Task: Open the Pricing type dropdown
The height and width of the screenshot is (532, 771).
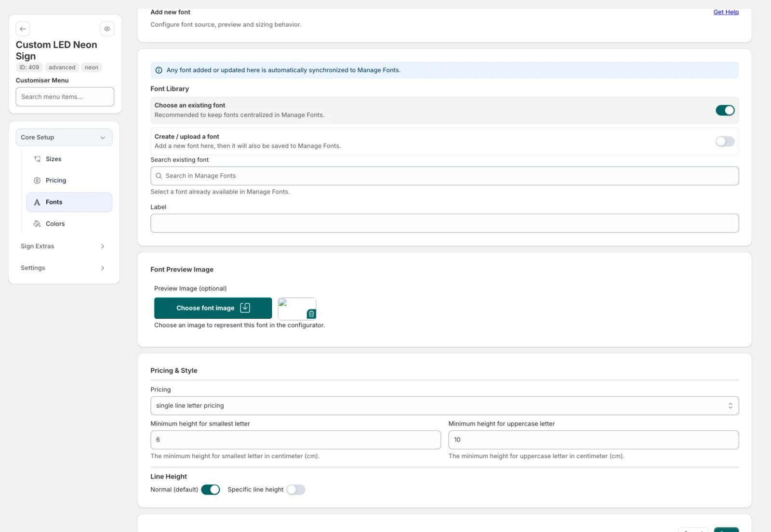Action: 444,406
